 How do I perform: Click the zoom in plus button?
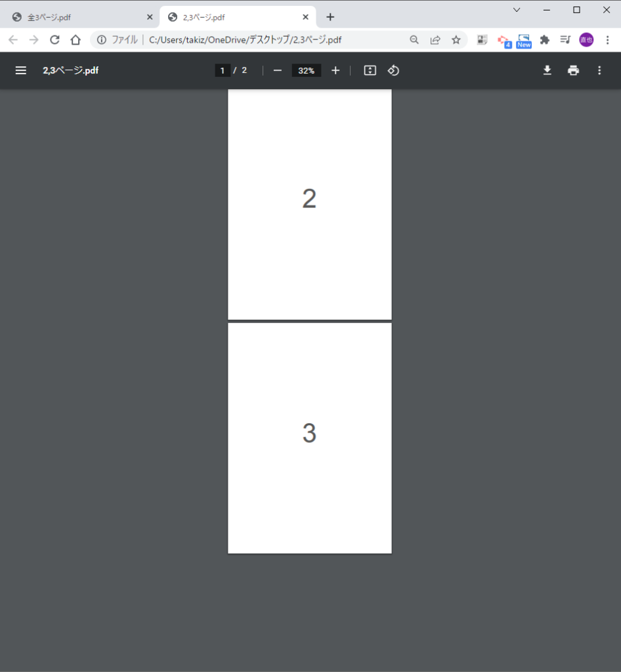[335, 70]
